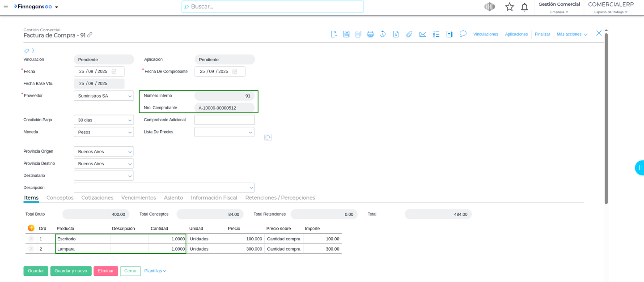Switch to the Conceptos tab
Viewport: 644px width, 282px height.
[x=60, y=197]
